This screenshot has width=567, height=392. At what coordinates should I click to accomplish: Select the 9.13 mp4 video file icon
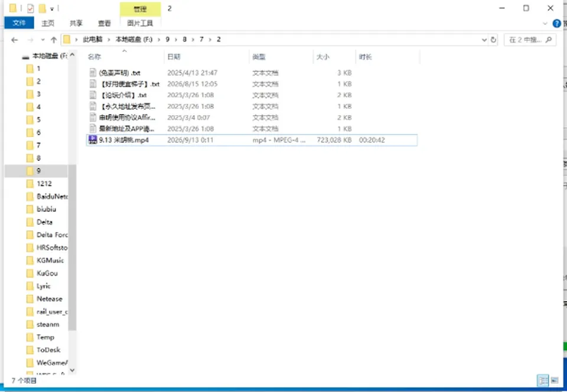(x=93, y=140)
